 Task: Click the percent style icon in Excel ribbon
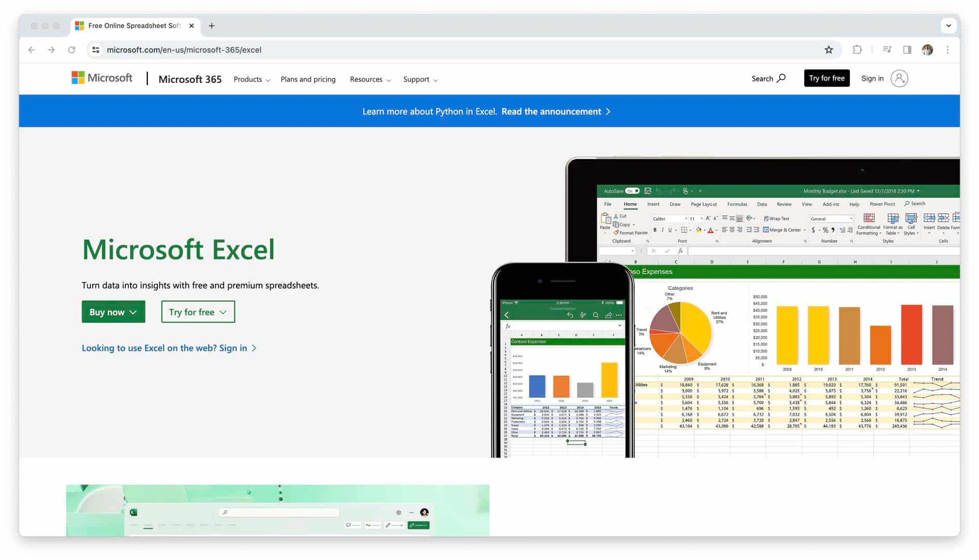point(826,230)
